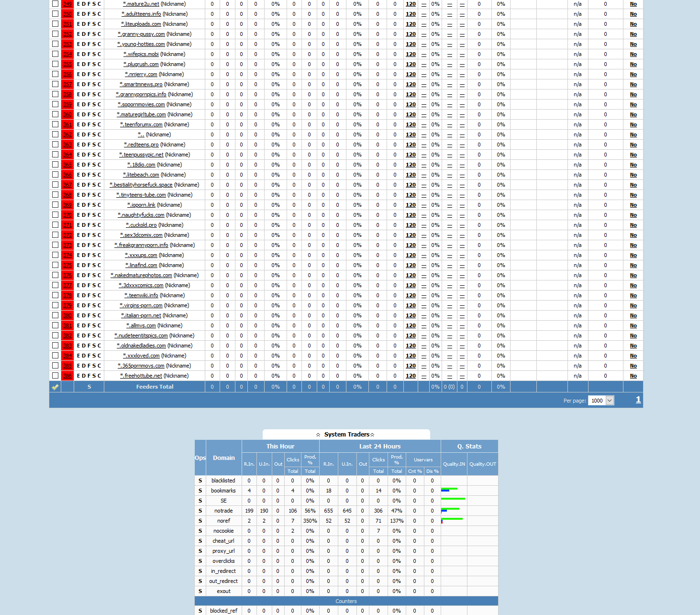Viewport: 700px width, 615px height.
Task: Click the Feeders Total label
Action: [155, 387]
